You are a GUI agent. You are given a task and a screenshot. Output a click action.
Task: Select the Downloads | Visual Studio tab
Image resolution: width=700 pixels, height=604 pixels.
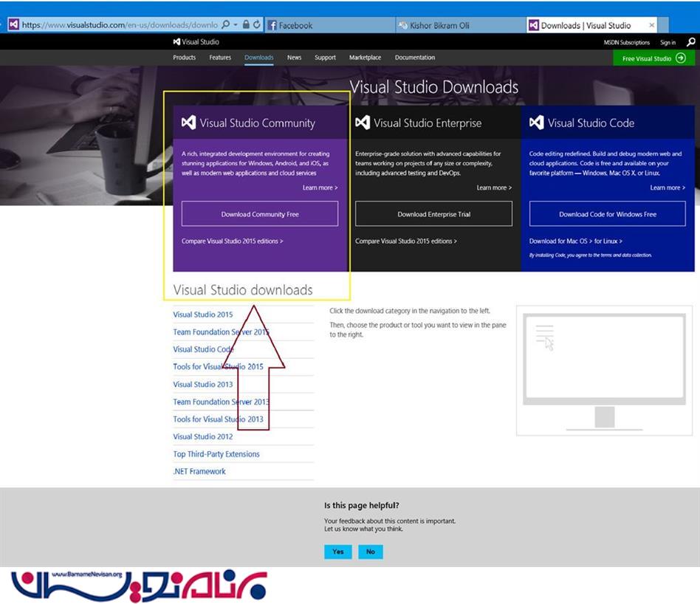pos(591,25)
